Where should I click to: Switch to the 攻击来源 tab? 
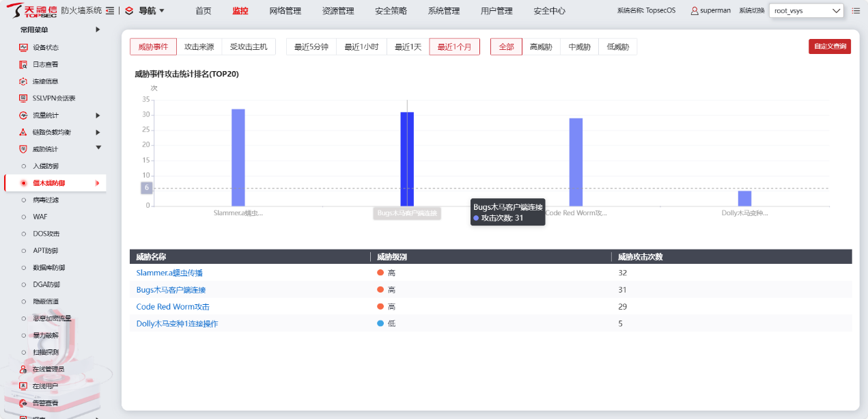[199, 47]
